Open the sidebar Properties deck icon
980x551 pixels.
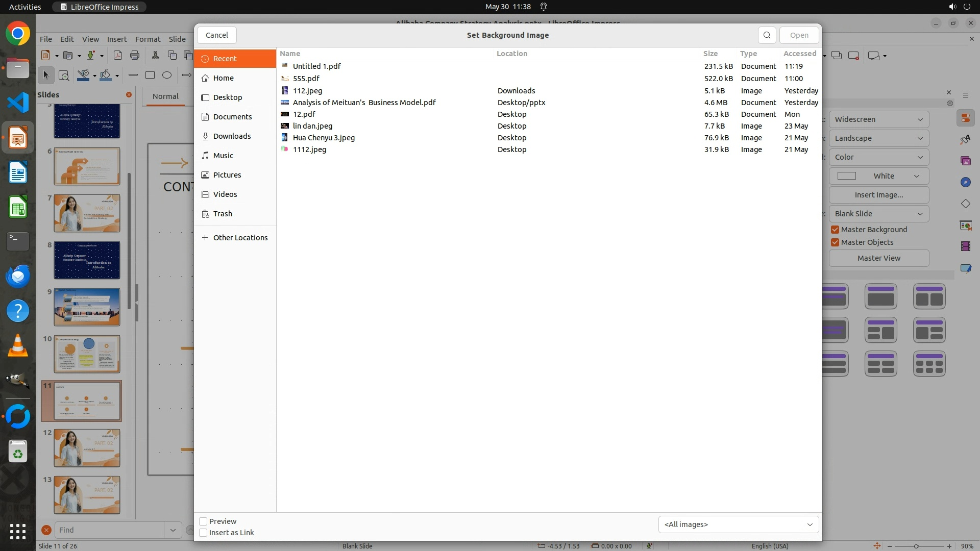pos(965,118)
